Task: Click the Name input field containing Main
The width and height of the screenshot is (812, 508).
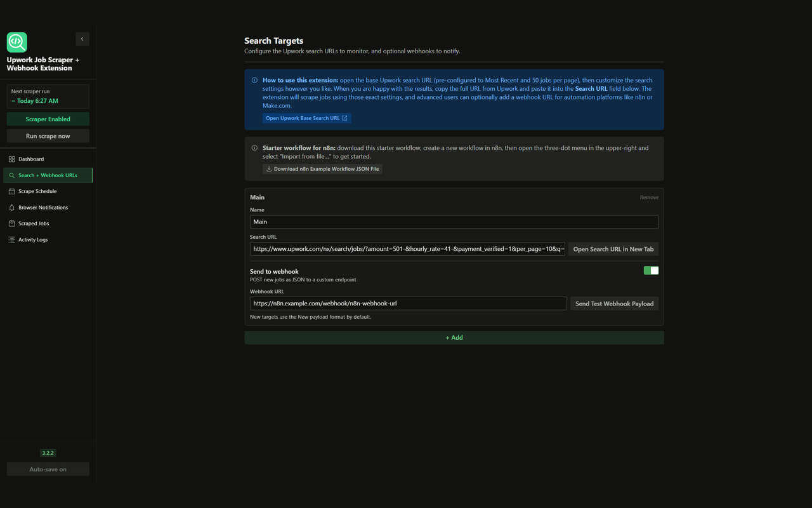Action: click(454, 222)
